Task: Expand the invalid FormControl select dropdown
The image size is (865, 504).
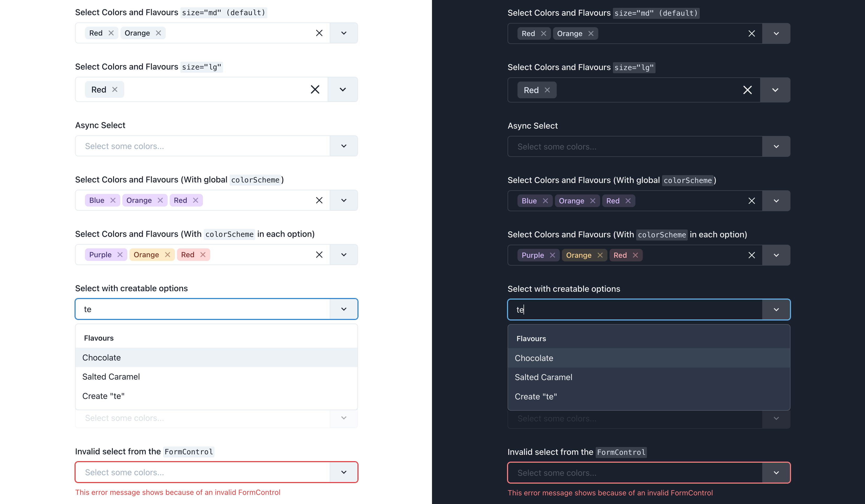Action: [x=343, y=472]
